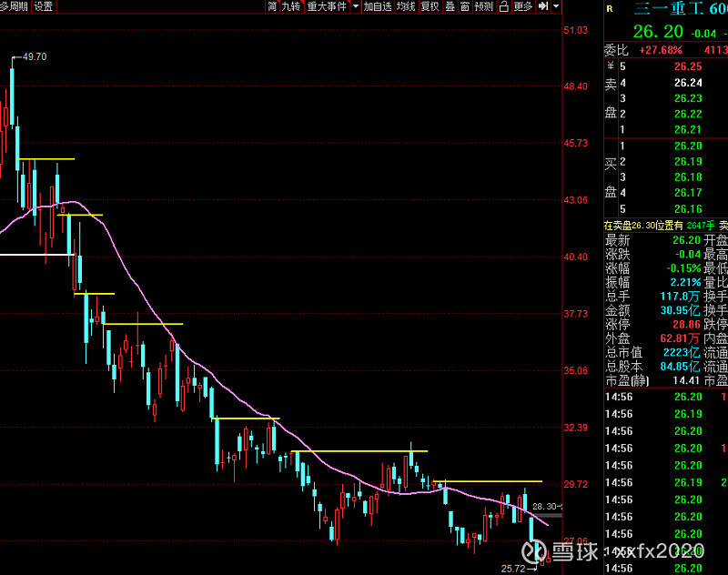Click the 43.06 price axis label
Viewport: 728px width, 575px height.
(576, 200)
